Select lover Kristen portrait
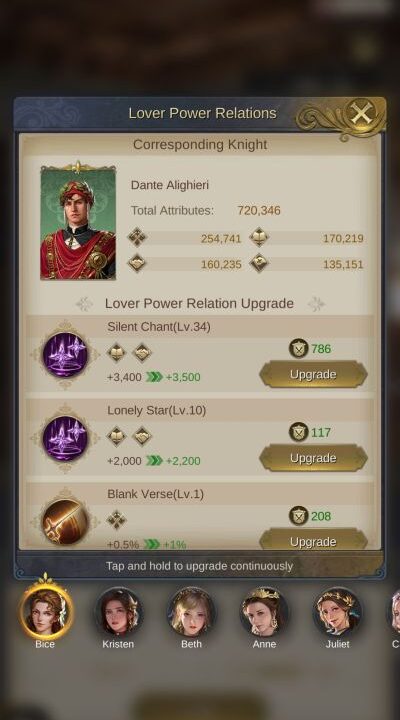 [x=118, y=613]
